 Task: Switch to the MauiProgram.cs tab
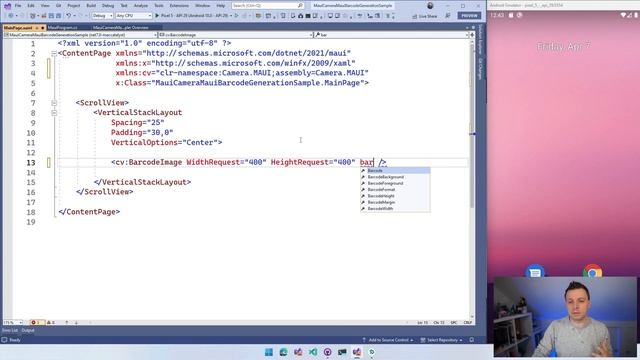pyautogui.click(x=62, y=28)
